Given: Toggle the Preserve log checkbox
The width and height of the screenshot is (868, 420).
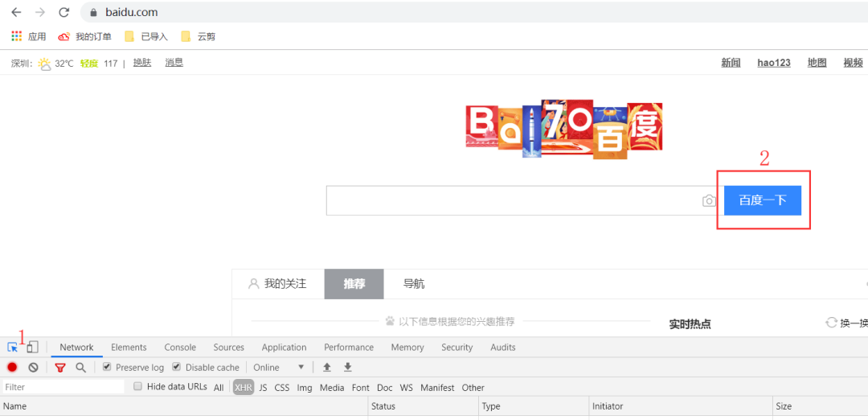Looking at the screenshot, I should tap(108, 367).
